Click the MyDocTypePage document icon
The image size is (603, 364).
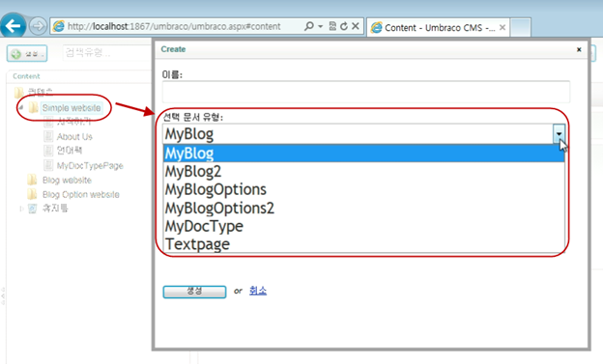coord(48,165)
